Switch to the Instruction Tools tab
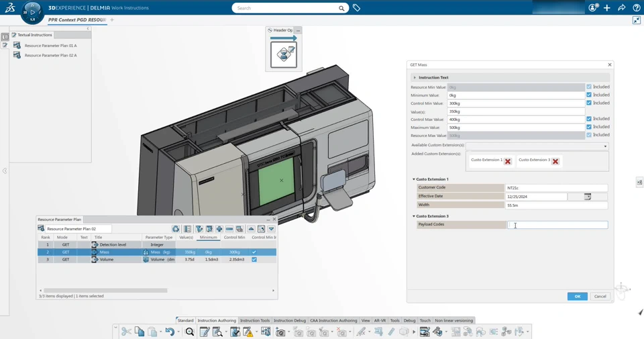Screen dimensions: 644x339 pyautogui.click(x=255, y=320)
